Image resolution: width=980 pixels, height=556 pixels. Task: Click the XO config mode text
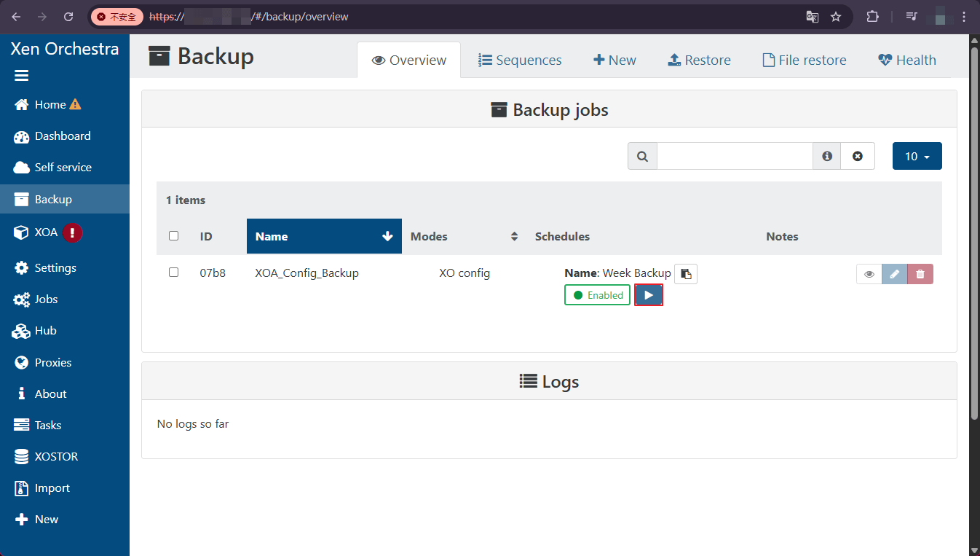tap(465, 273)
